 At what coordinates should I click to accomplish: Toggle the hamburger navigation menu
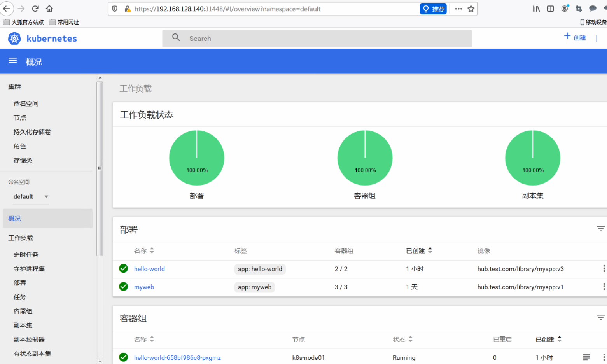13,61
